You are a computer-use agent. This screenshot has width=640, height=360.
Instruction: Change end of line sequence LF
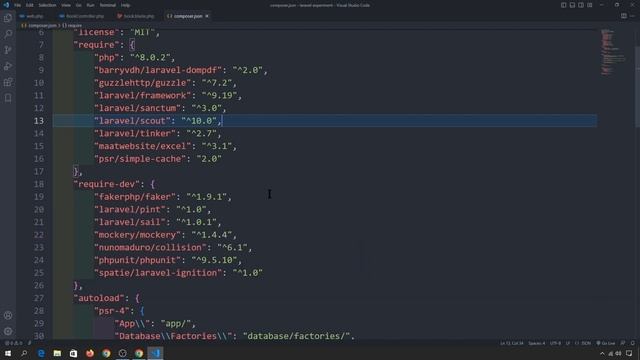point(568,343)
